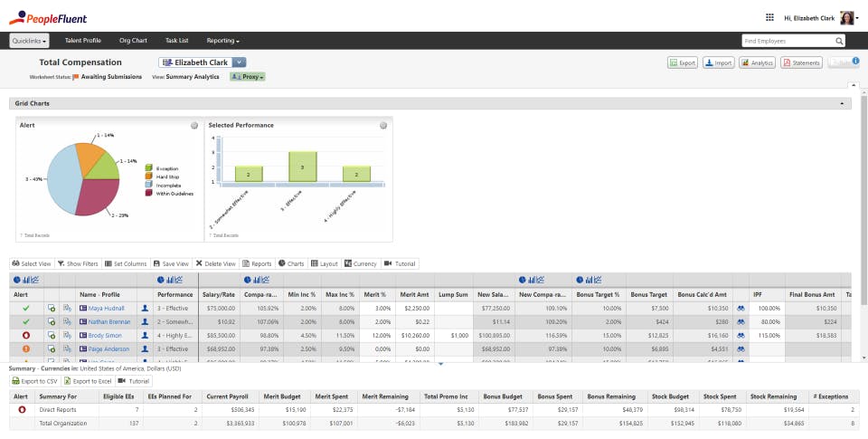Viewport: 868px width, 439px height.
Task: Click the info icon beside Submit
Action: [856, 61]
